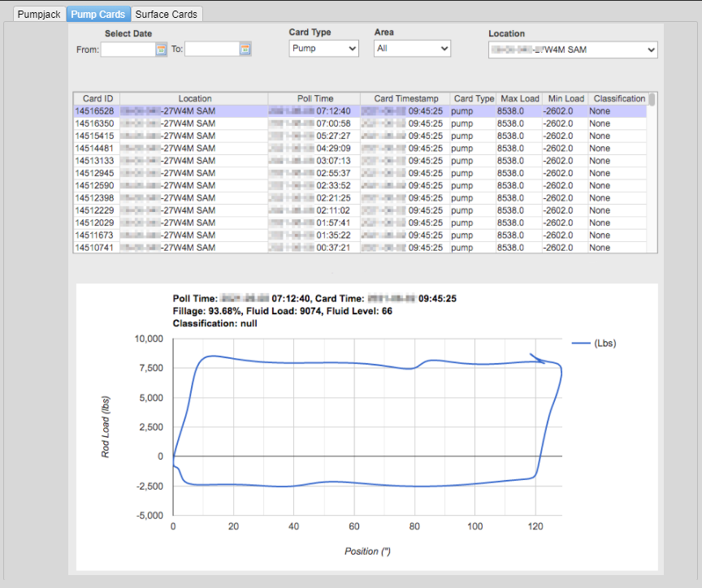Screen dimensions: 702x588
Task: Select card row 14514481
Action: [x=361, y=149]
